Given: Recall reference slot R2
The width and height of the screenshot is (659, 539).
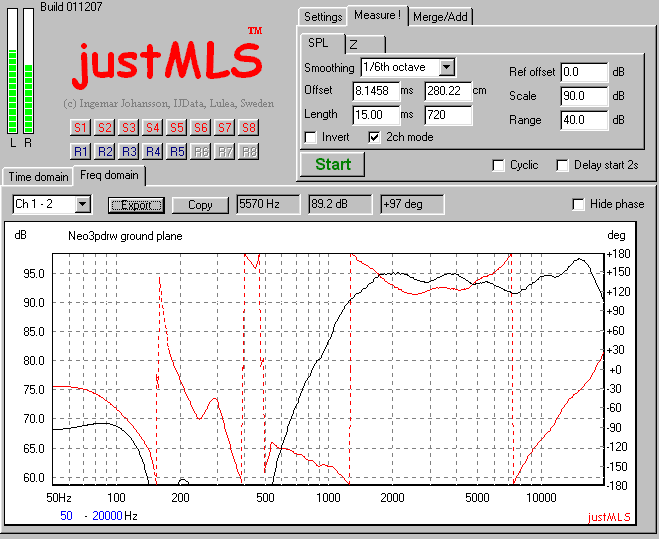Looking at the screenshot, I should (x=105, y=151).
